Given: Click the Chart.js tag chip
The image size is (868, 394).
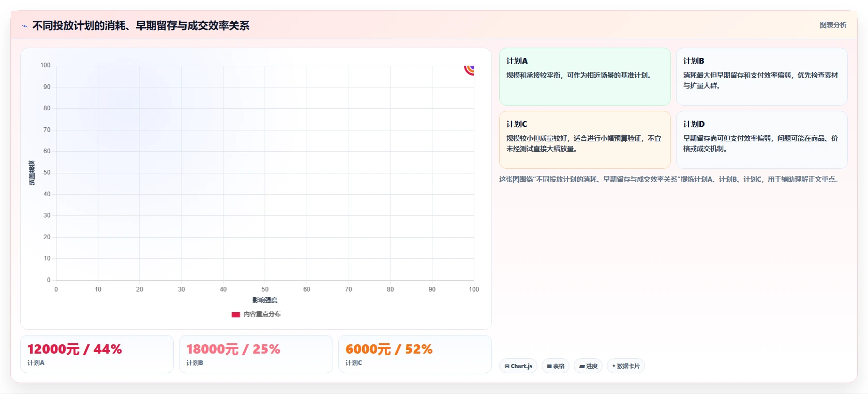Looking at the screenshot, I should point(518,366).
